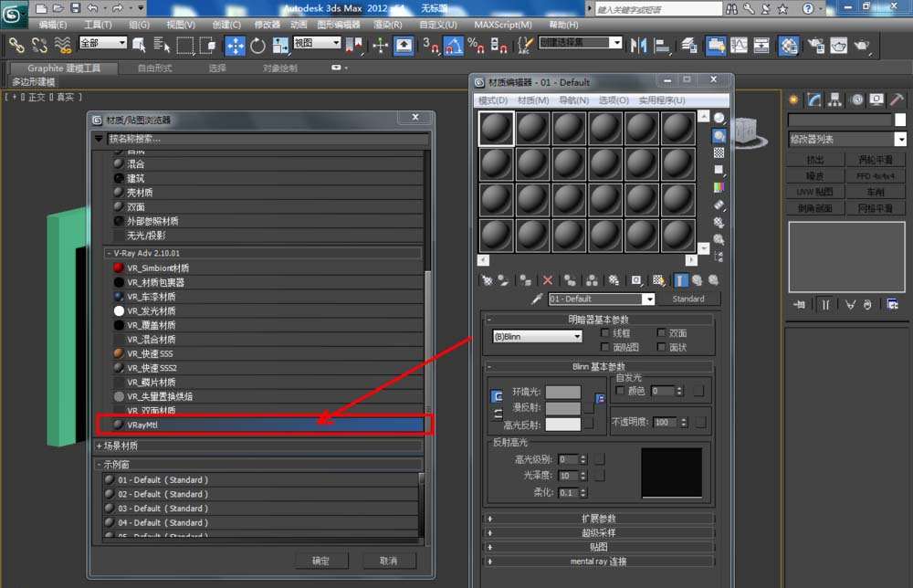The width and height of the screenshot is (913, 588).
Task: Click the Mirror tool icon
Action: (639, 45)
